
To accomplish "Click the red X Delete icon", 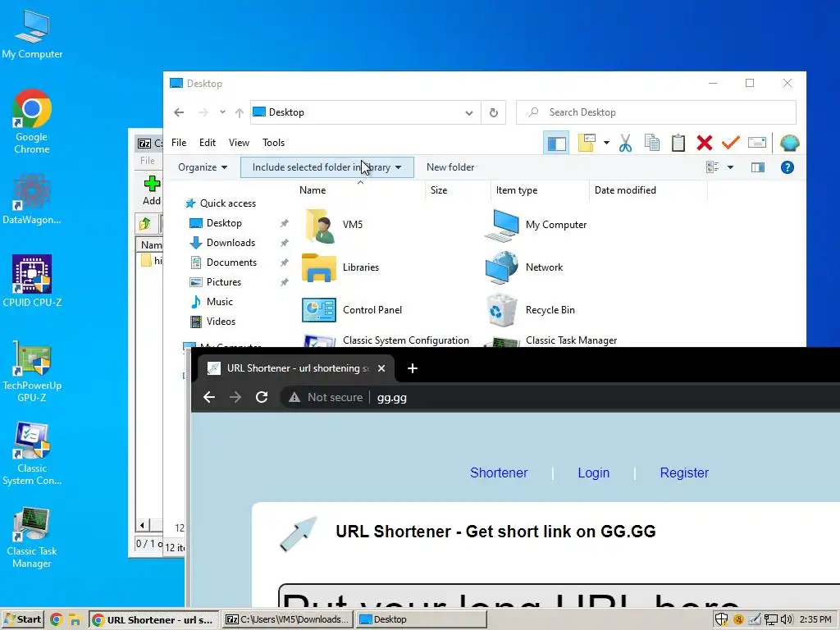I will 705,143.
